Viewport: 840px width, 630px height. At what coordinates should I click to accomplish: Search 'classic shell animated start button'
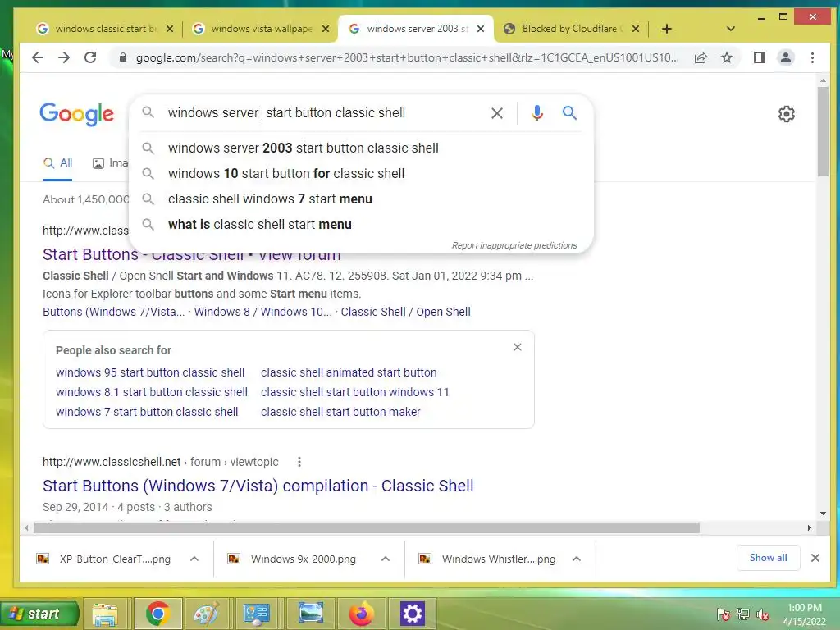tap(349, 372)
